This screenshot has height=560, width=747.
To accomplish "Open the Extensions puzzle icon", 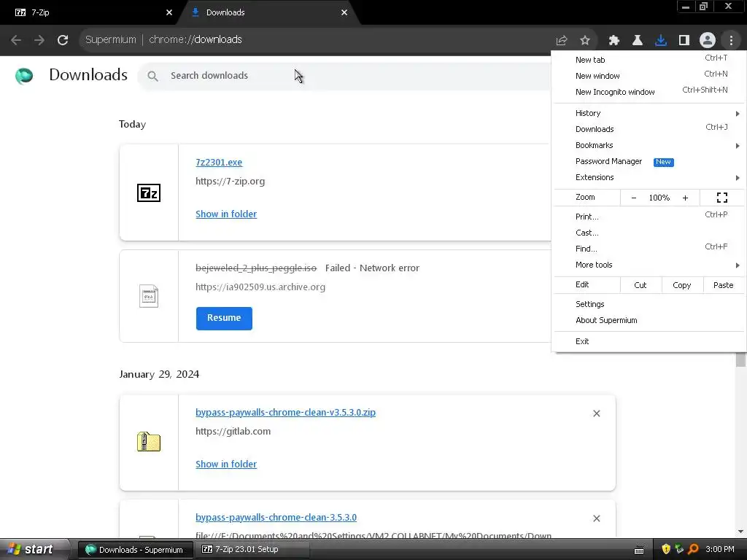I will point(614,41).
